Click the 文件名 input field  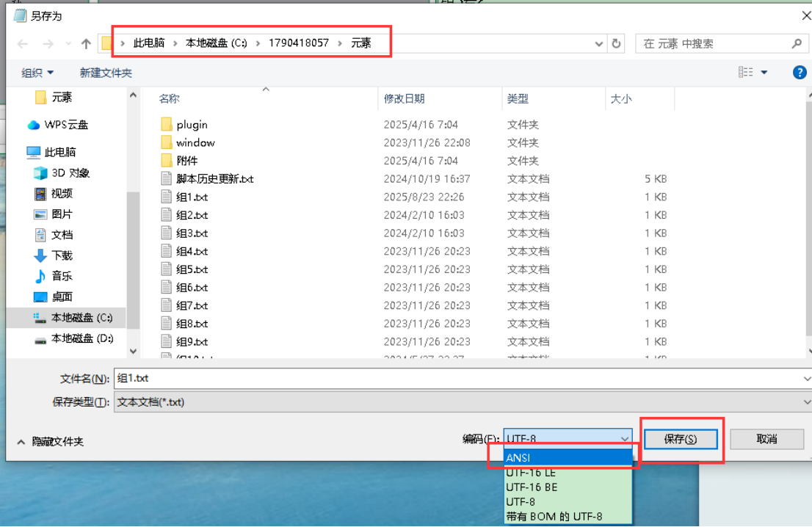[x=455, y=379]
